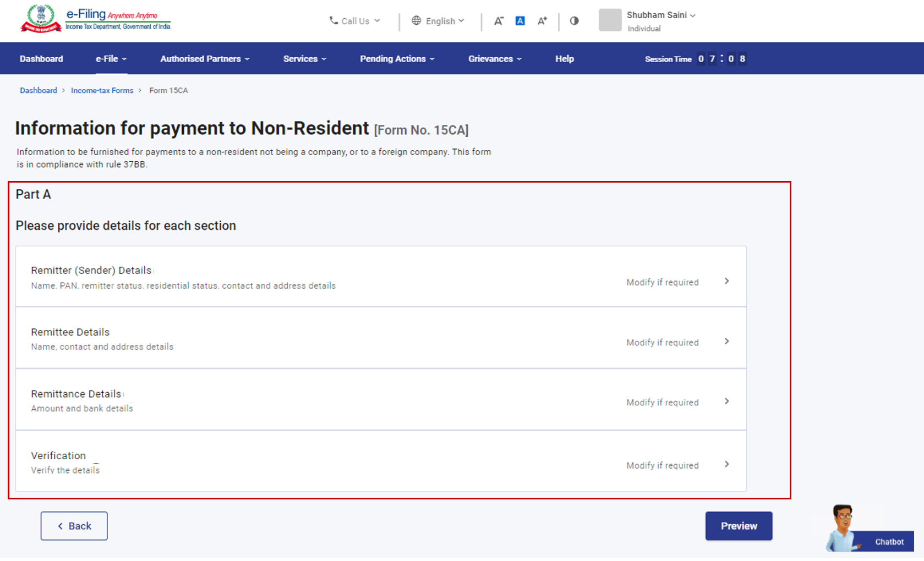
Task: Open the Chatbot assistant
Action: (x=870, y=530)
